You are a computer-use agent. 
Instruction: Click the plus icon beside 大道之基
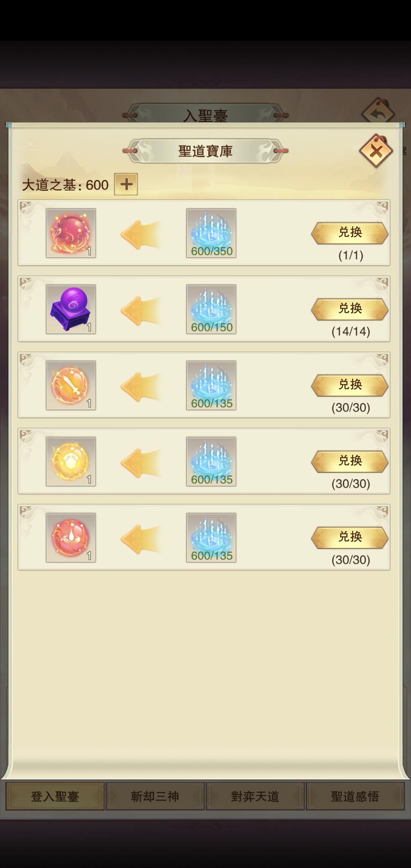126,185
